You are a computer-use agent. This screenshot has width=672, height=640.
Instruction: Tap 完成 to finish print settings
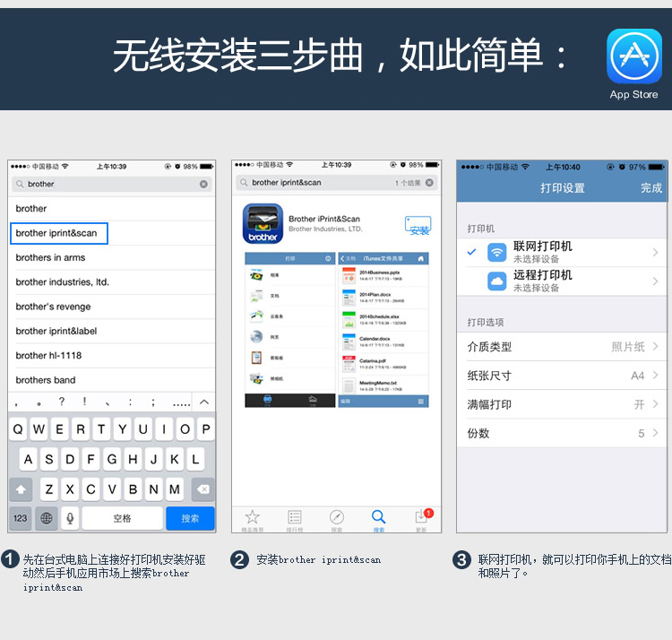tap(651, 187)
